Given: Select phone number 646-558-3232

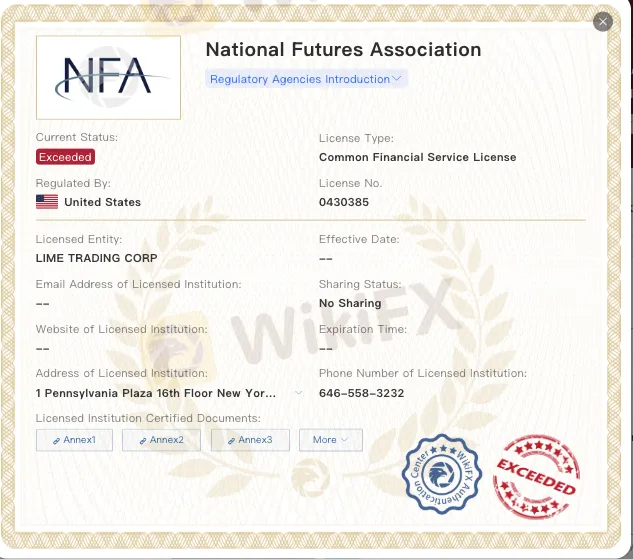Looking at the screenshot, I should pos(361,393).
